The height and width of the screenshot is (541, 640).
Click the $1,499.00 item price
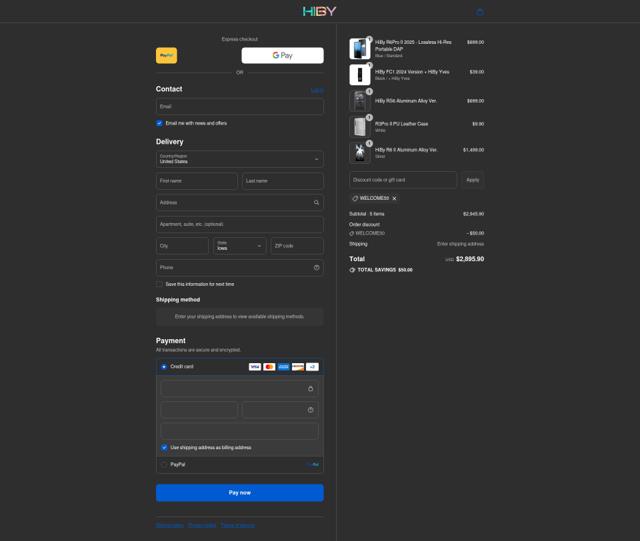[x=473, y=150]
